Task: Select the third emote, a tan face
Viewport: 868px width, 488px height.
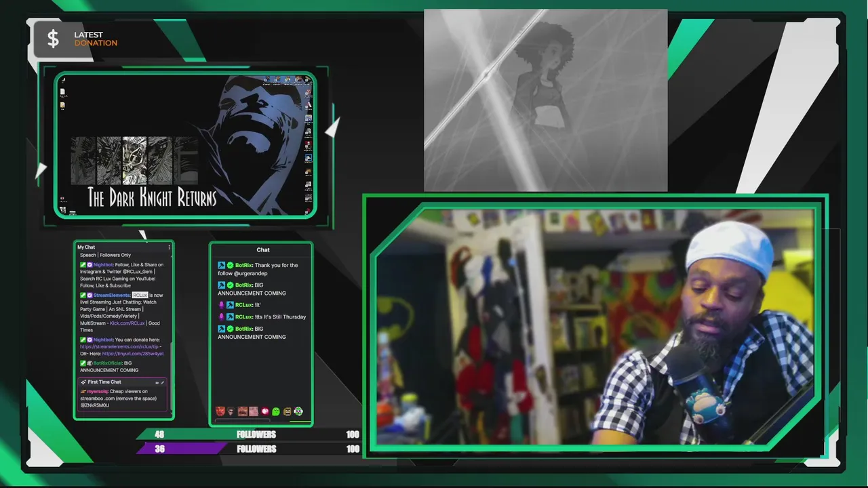Action: 243,411
